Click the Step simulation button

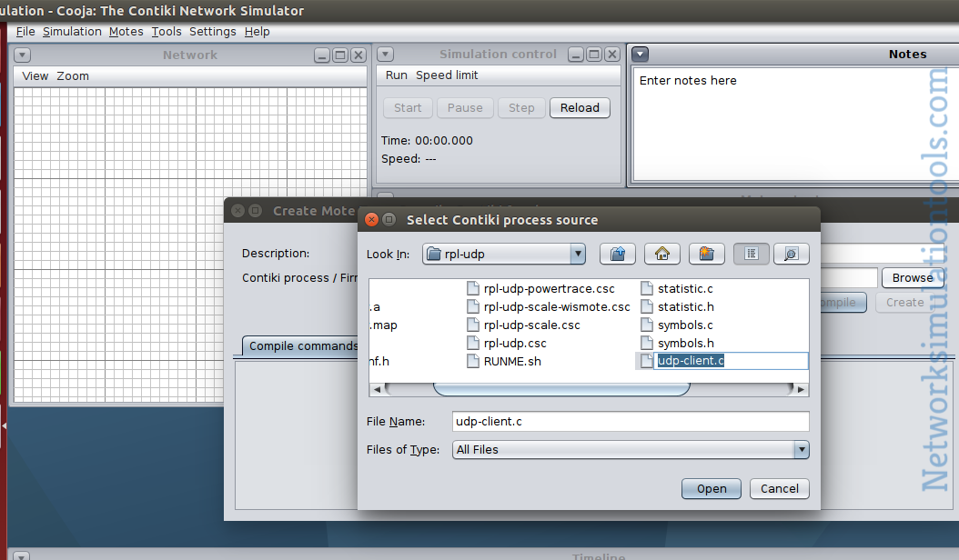(x=521, y=107)
